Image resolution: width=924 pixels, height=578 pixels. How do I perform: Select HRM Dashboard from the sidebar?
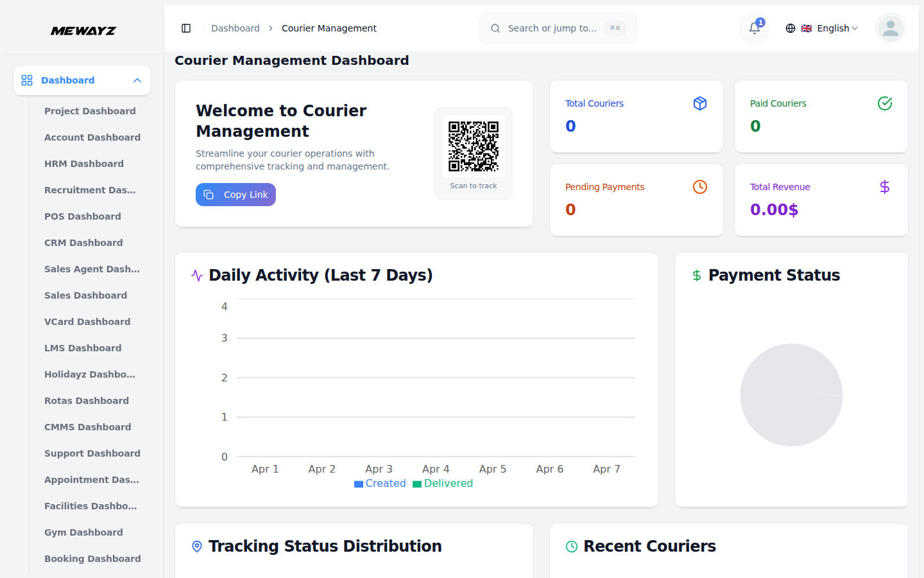(84, 164)
